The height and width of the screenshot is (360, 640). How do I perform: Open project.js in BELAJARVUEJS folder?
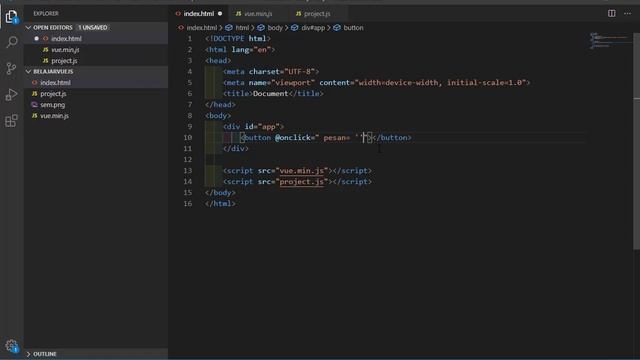53,93
